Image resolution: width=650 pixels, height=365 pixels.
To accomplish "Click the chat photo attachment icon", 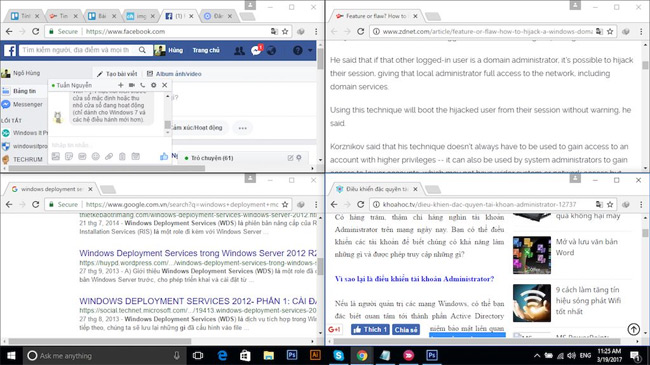I will pos(56,156).
